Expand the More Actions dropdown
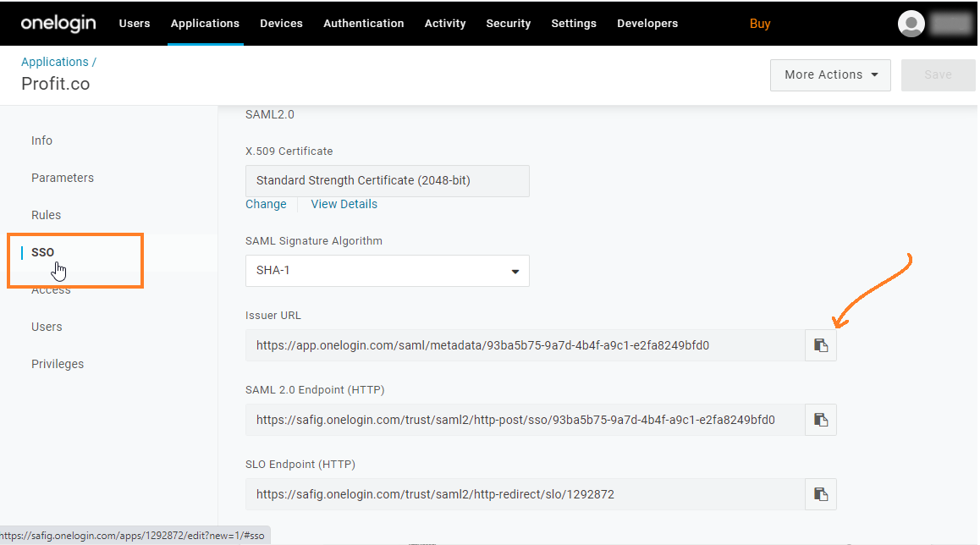The height and width of the screenshot is (545, 980). (830, 75)
